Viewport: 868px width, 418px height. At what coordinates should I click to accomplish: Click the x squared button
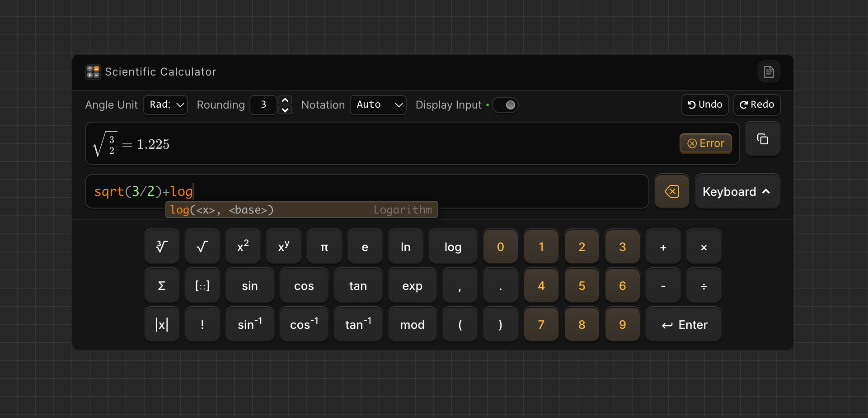coord(243,247)
